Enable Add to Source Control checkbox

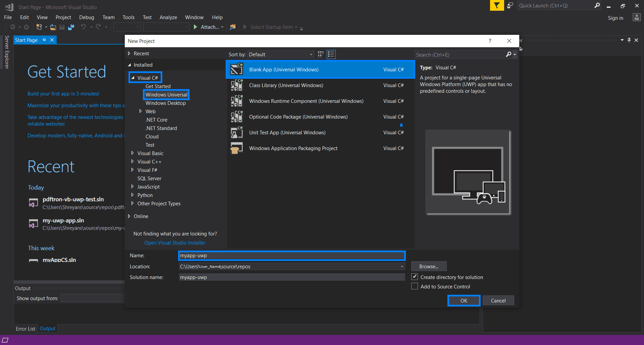(x=415, y=286)
